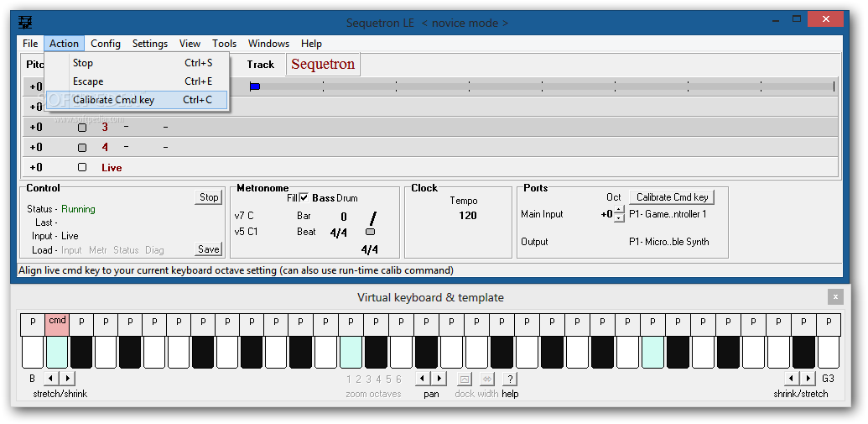Click the Load Status option
Image resolution: width=868 pixels, height=424 pixels.
tap(126, 250)
